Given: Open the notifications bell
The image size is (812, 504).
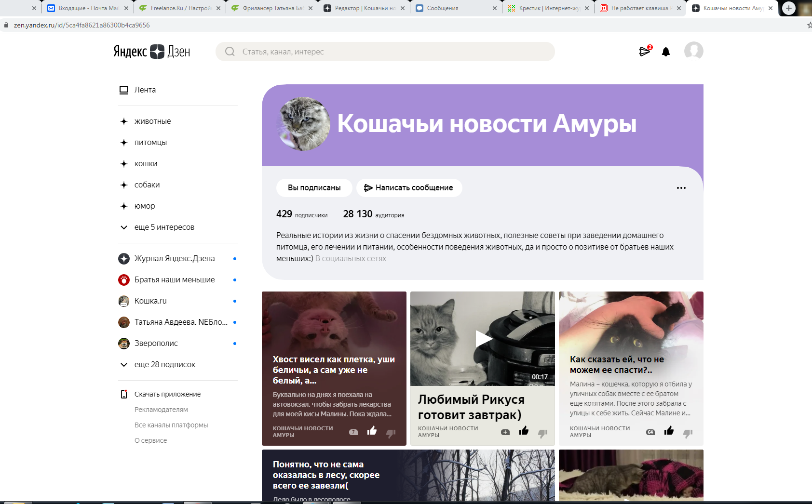Looking at the screenshot, I should coord(666,52).
